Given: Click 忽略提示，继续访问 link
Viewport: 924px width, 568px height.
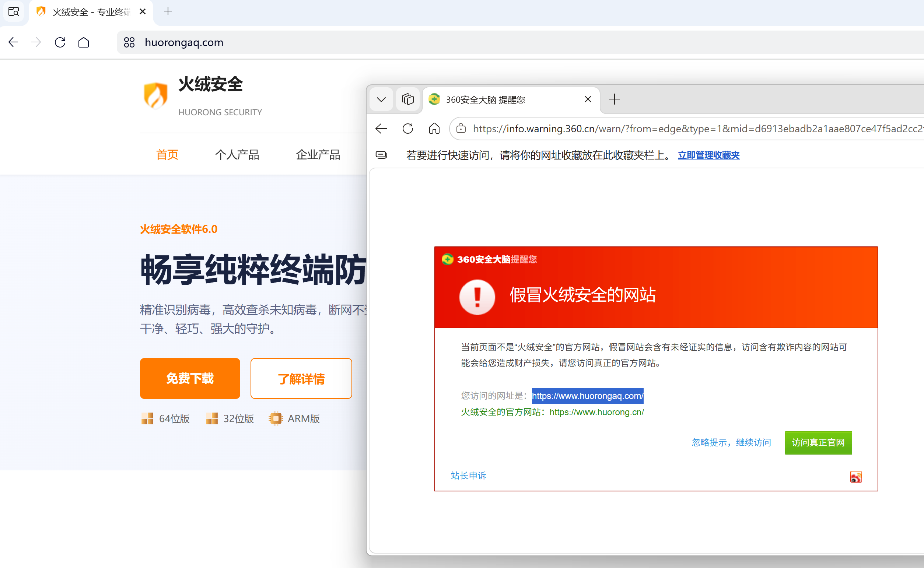Looking at the screenshot, I should (x=731, y=442).
